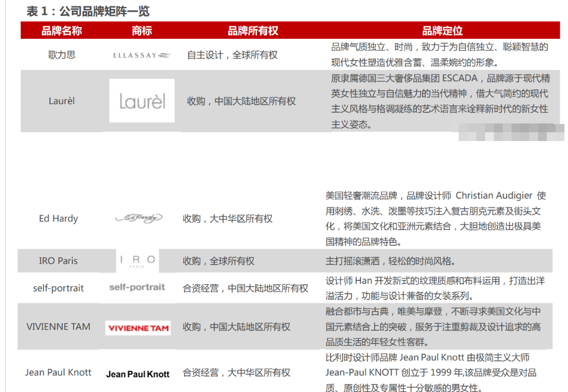Click the 品牌定位 column header
Screen dimensions: 568x392
[x=442, y=31]
